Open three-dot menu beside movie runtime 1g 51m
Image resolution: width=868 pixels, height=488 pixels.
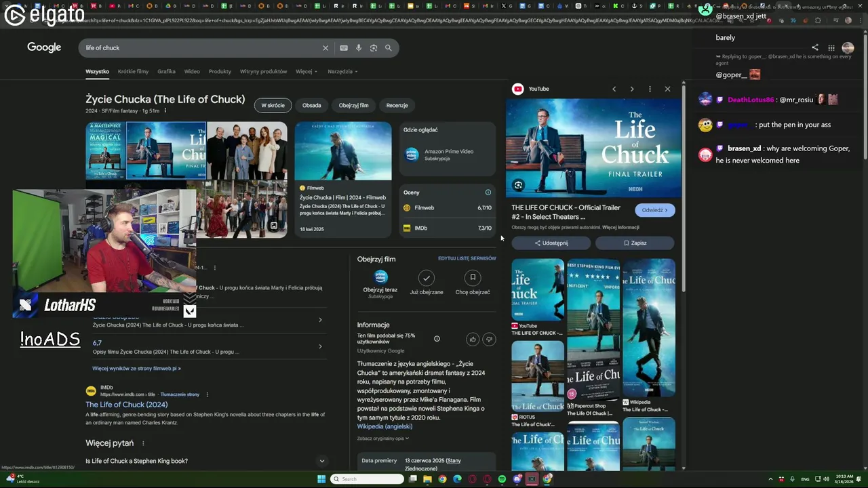pos(165,110)
